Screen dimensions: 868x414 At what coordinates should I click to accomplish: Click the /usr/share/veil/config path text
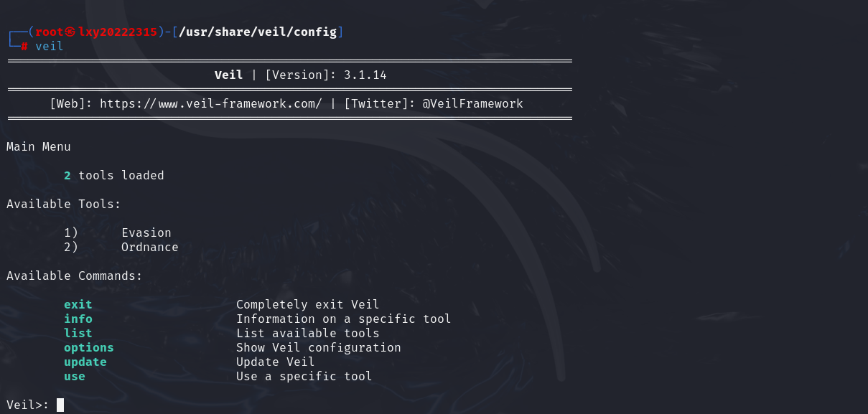tap(258, 32)
